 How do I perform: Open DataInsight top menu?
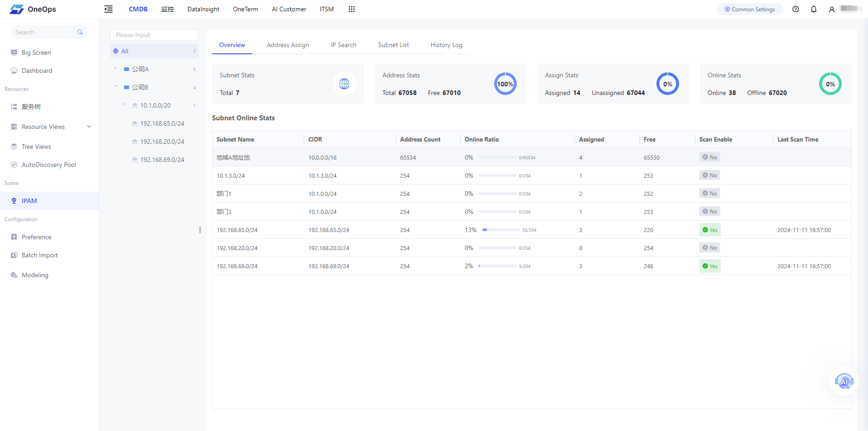pyautogui.click(x=203, y=9)
